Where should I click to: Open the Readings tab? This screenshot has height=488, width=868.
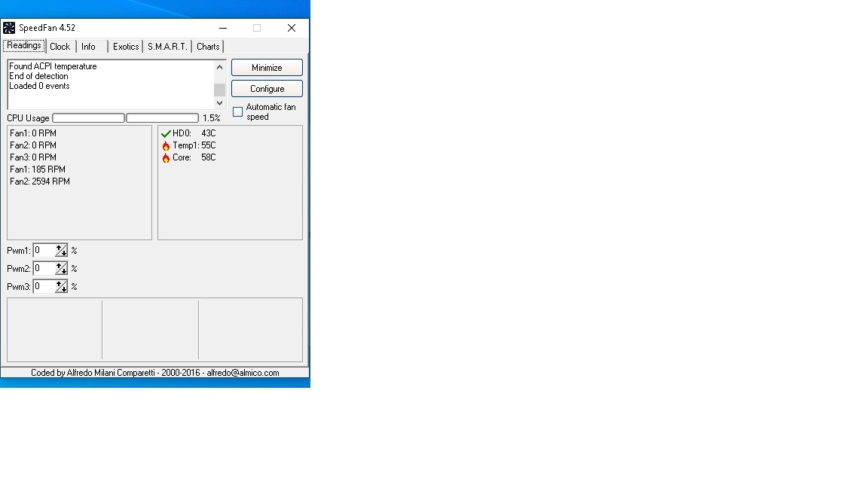click(24, 46)
